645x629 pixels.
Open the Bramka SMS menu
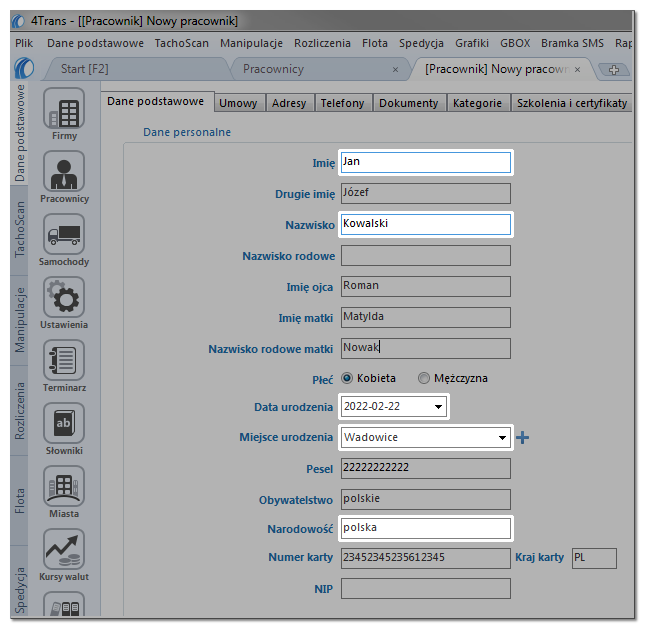point(572,43)
